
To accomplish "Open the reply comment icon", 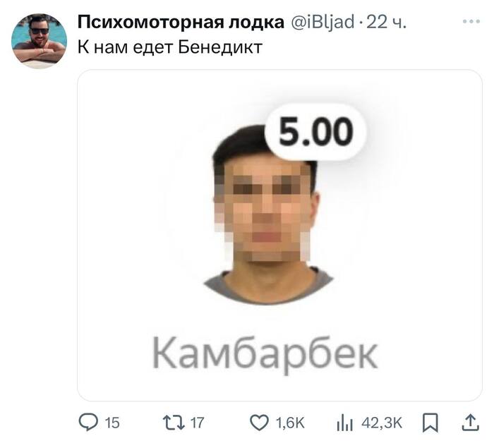I will tap(88, 423).
